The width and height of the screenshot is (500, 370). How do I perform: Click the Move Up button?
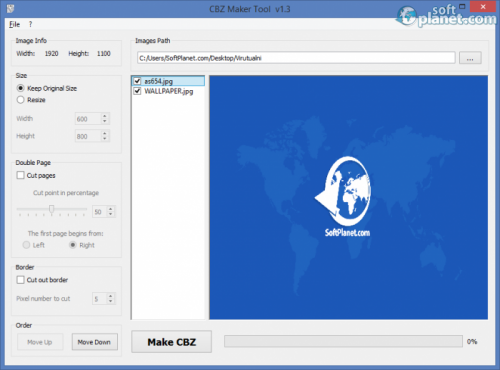[40, 342]
